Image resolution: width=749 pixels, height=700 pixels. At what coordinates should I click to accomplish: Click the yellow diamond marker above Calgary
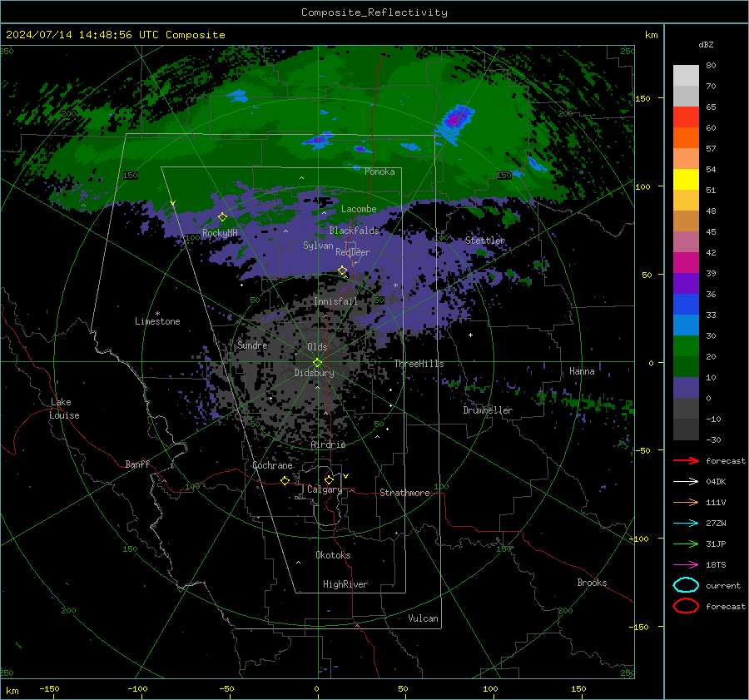pyautogui.click(x=329, y=479)
